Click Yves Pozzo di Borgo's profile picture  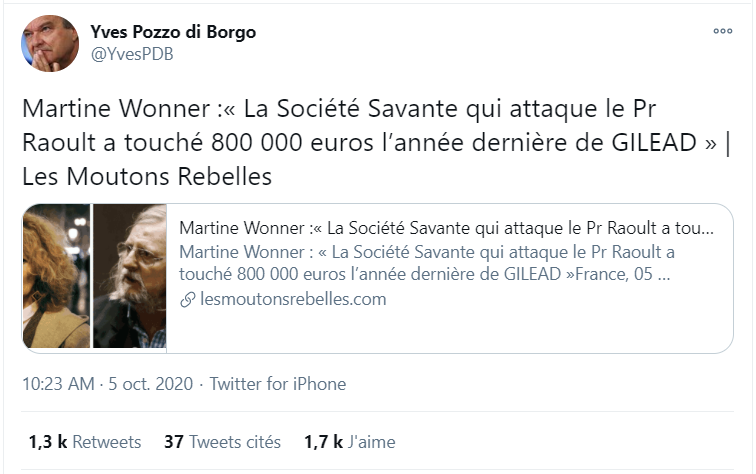click(x=50, y=43)
